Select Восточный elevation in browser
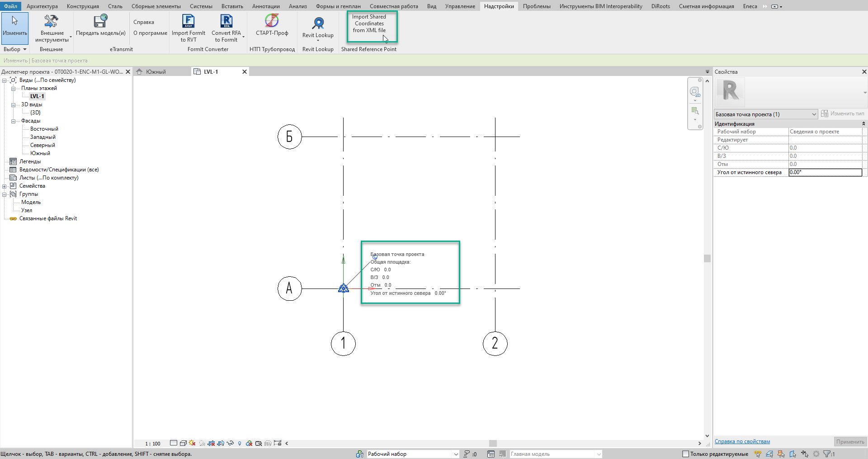 tap(44, 129)
